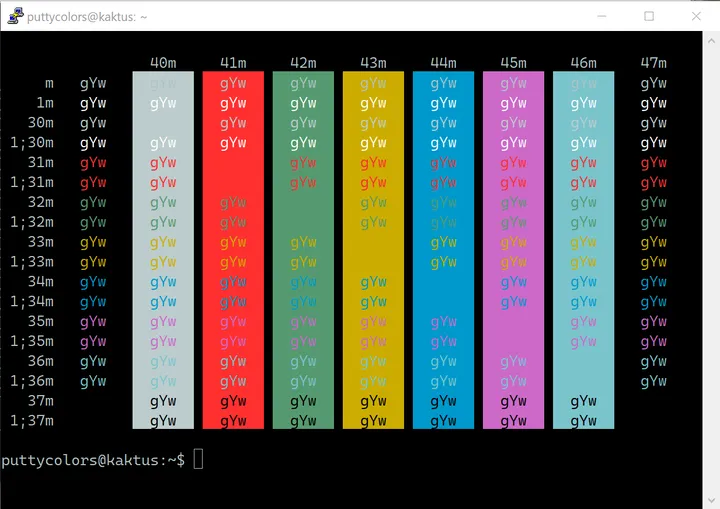Click the green 42m color column
Viewport: 720px width, 509px height.
point(303,250)
